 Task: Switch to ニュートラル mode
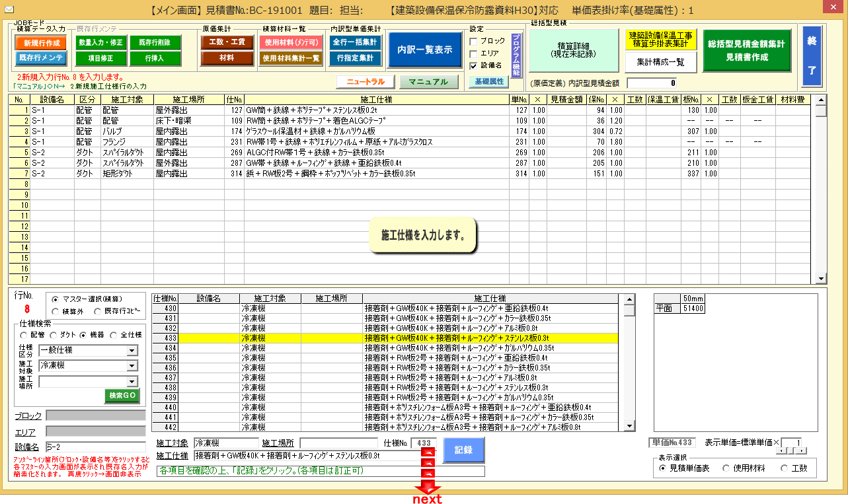coord(365,82)
